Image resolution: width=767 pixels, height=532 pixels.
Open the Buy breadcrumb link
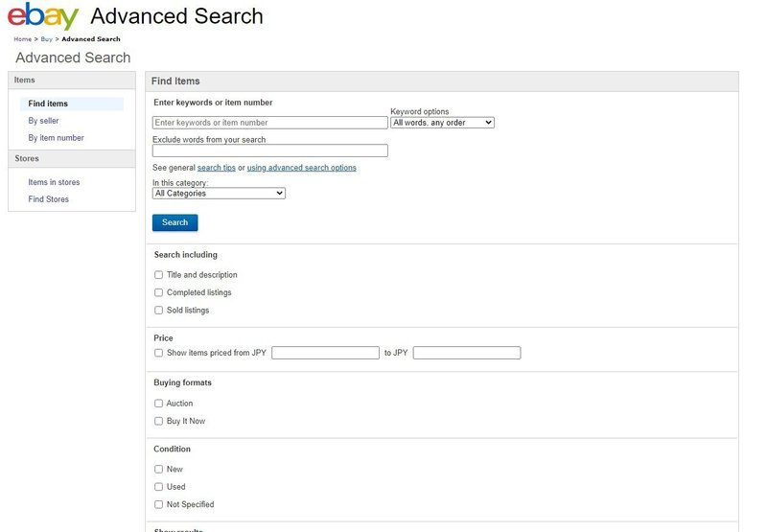click(46, 39)
